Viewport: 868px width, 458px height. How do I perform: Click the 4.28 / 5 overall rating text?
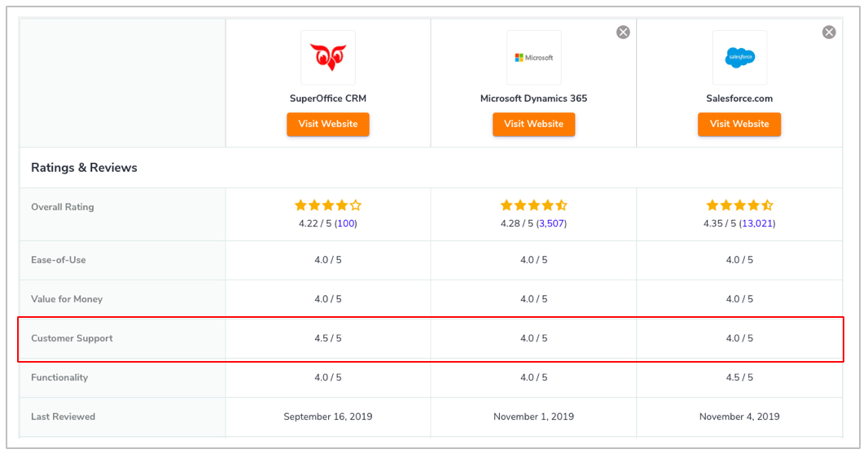coord(517,223)
